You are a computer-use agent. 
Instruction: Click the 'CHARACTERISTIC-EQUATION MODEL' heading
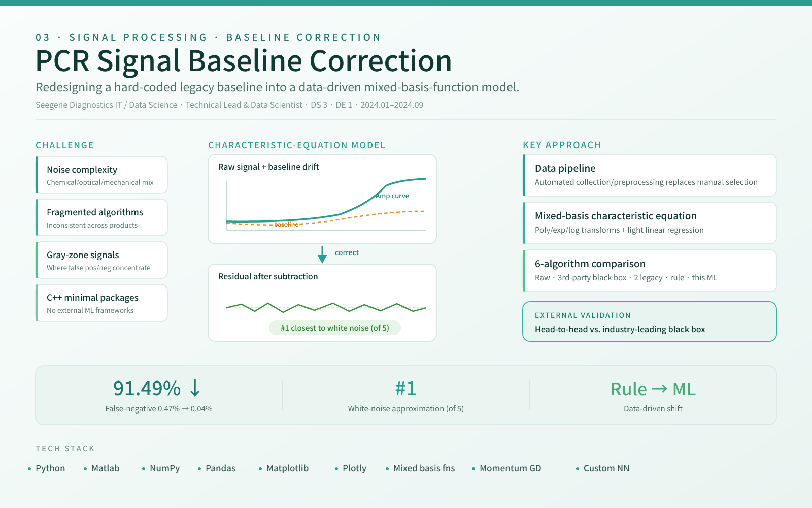[297, 145]
